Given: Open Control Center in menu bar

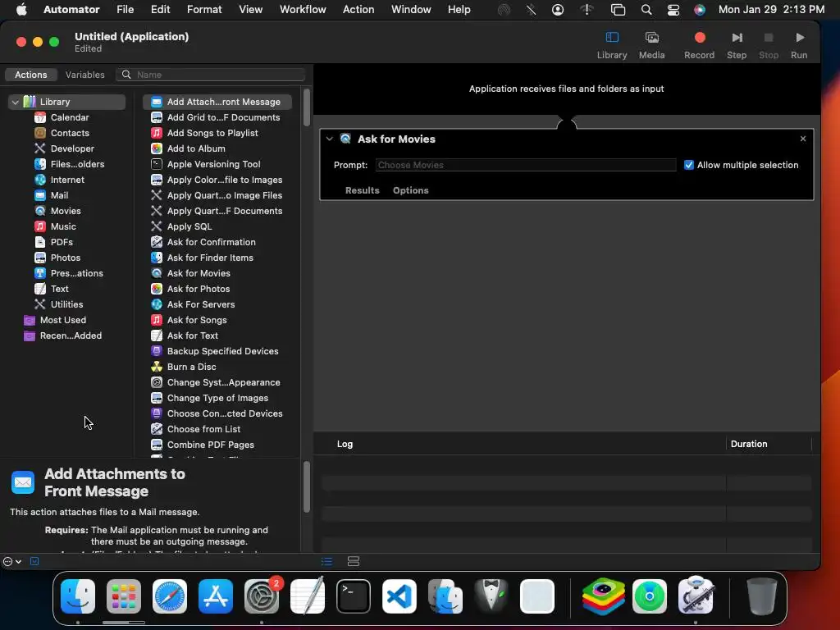Looking at the screenshot, I should (673, 10).
